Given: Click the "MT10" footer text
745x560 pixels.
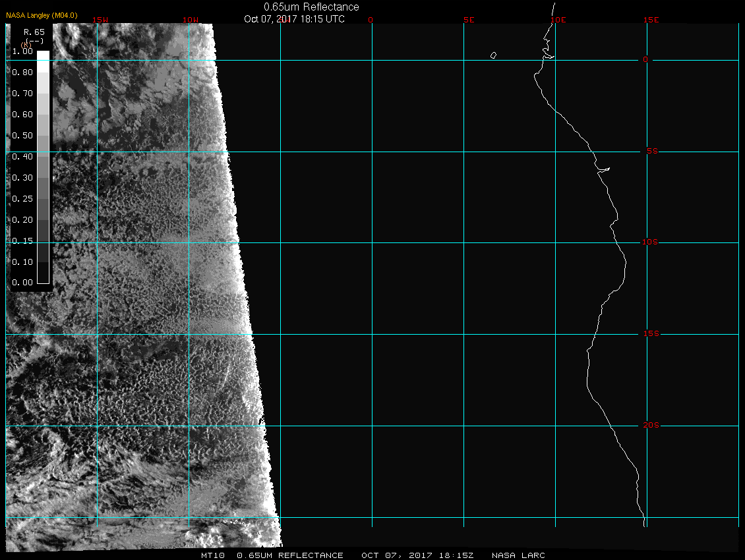Looking at the screenshot, I should (x=212, y=555).
